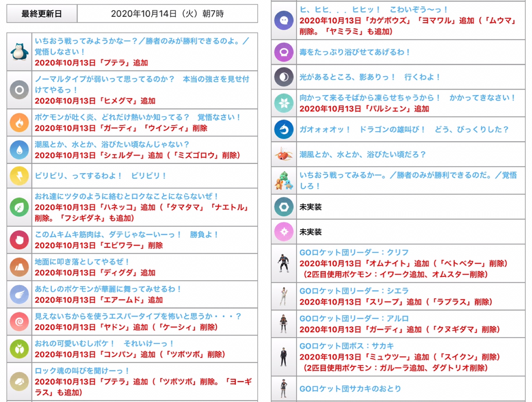Open link ロック魂の叫びを聞けーっ!
This screenshot has height=402, width=532.
tap(82, 371)
